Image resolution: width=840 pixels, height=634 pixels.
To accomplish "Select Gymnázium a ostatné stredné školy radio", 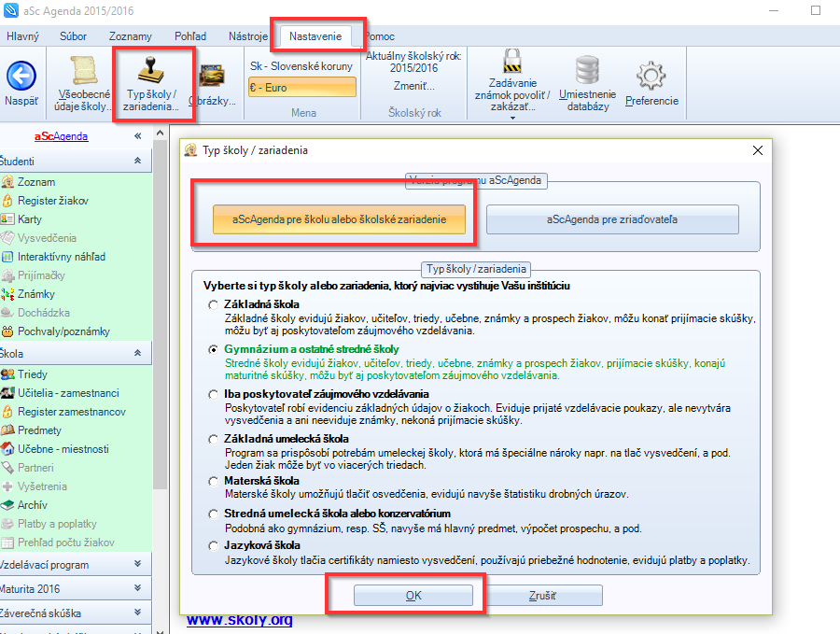I will coord(213,349).
